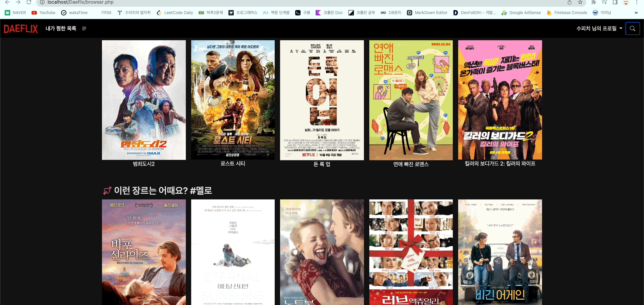Click the share page icon in address bar
The width and height of the screenshot is (644, 305).
(x=570, y=2)
